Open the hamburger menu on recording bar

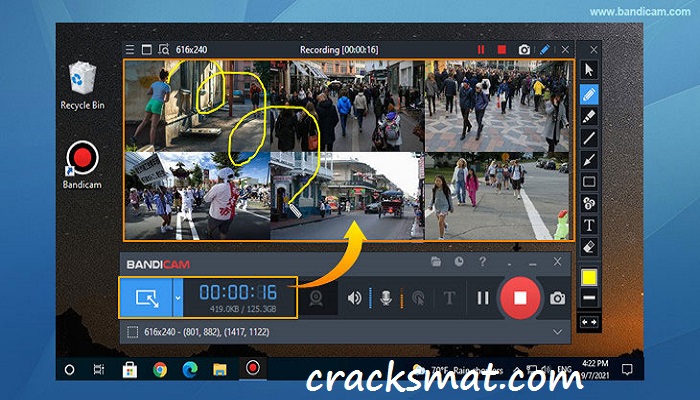pos(130,50)
